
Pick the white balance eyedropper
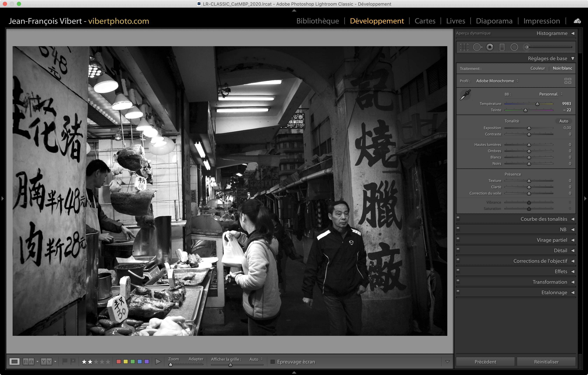(465, 95)
